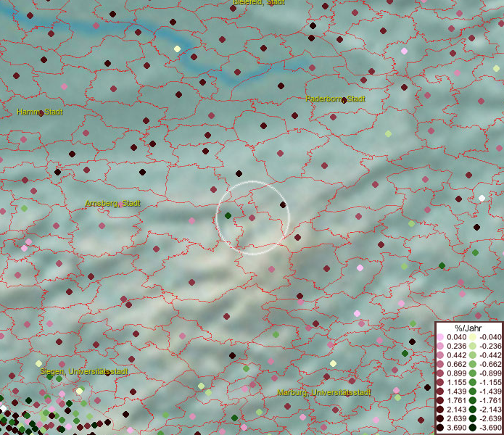This screenshot has height=435, width=504.
Task: Click the 1.439 dark red legend swatch
Action: pos(440,391)
